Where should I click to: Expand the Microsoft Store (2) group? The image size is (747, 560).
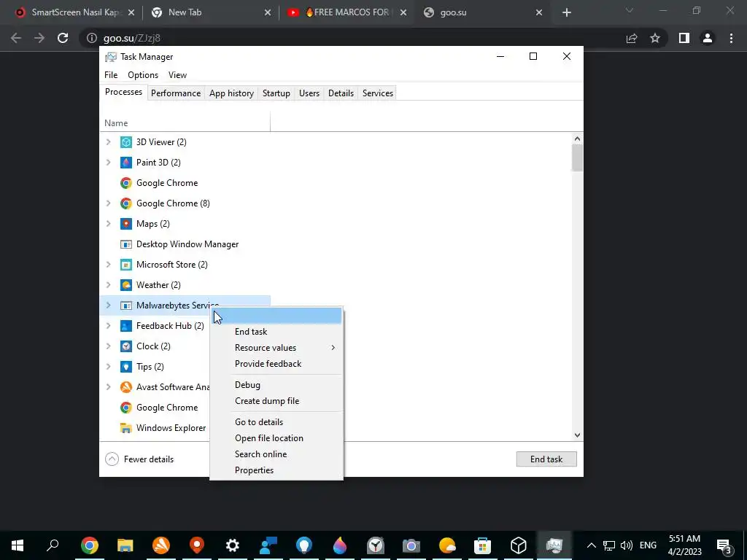108,265
